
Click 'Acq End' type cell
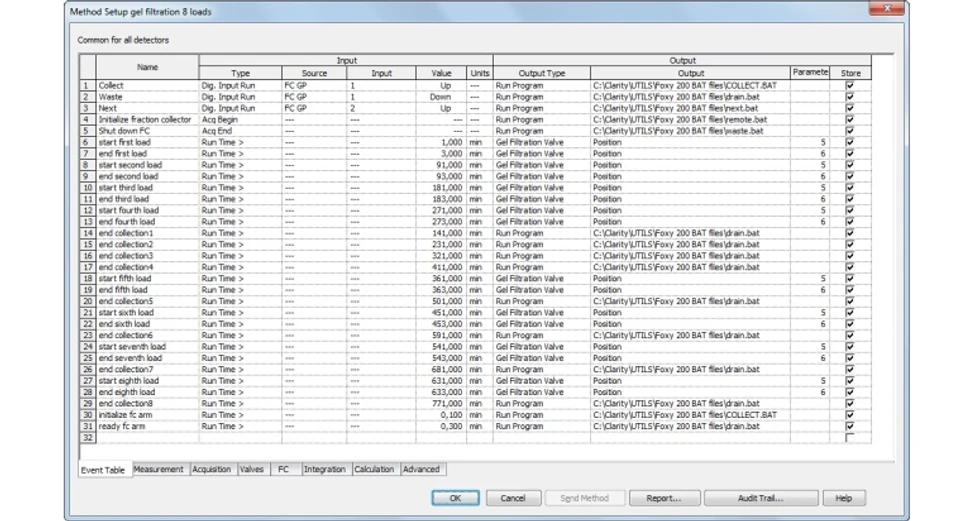tap(240, 131)
